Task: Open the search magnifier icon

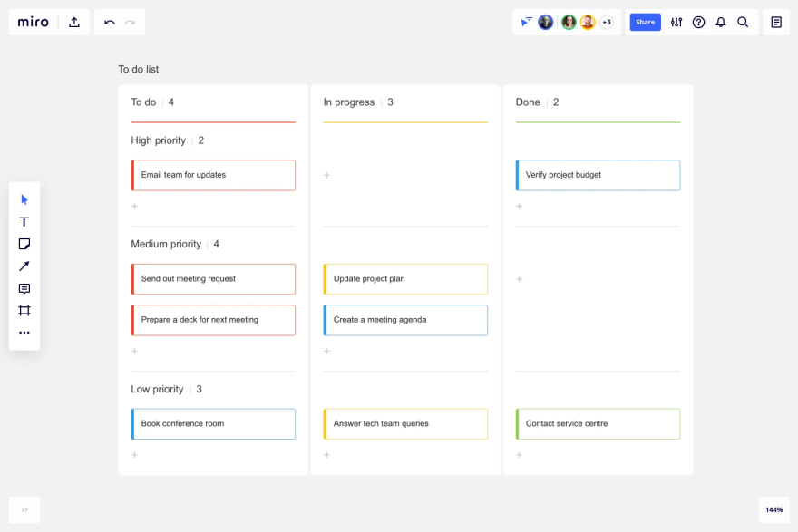Action: pos(743,22)
